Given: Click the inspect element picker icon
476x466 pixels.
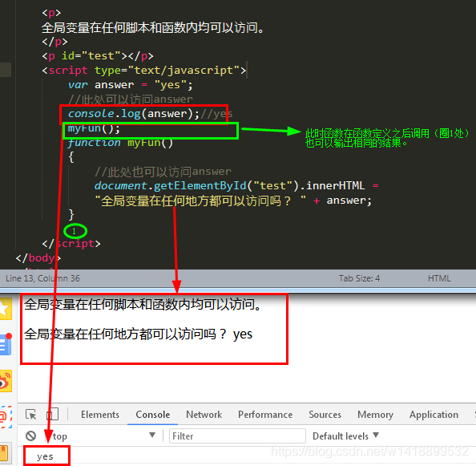Looking at the screenshot, I should click(31, 415).
